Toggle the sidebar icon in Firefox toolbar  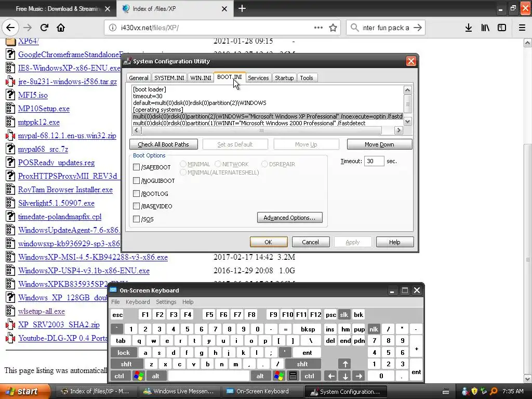(502, 28)
